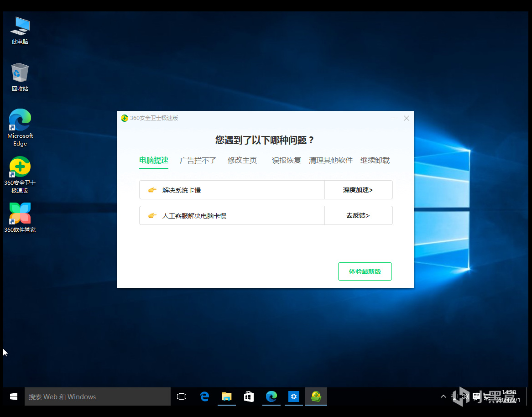Click the taskbar clock showing 14:28
Screen dimensions: 532x417
pyautogui.click(x=508, y=396)
